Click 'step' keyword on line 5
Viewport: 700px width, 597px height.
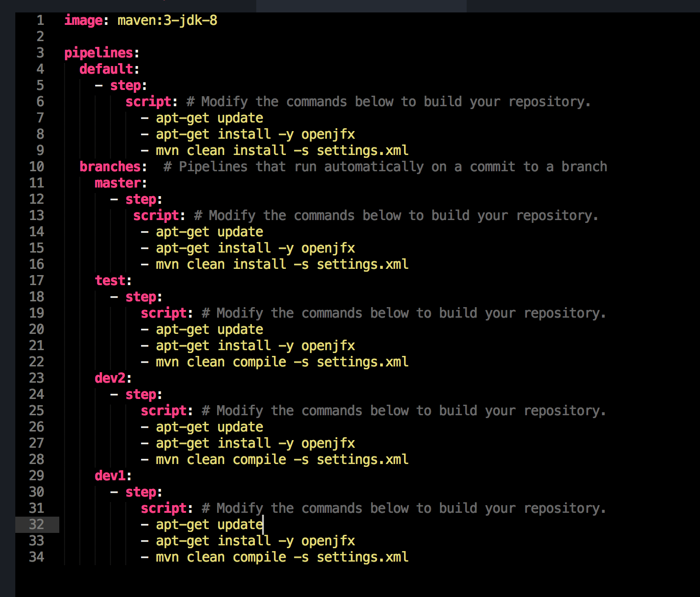coord(125,86)
